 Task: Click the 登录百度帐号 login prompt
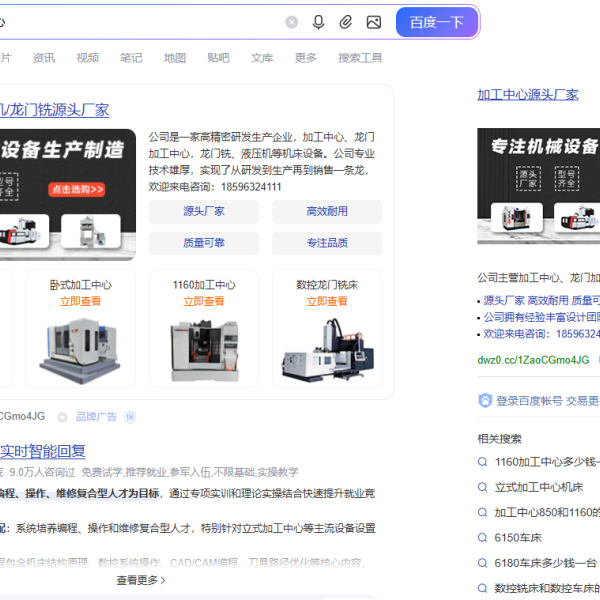[x=548, y=401]
